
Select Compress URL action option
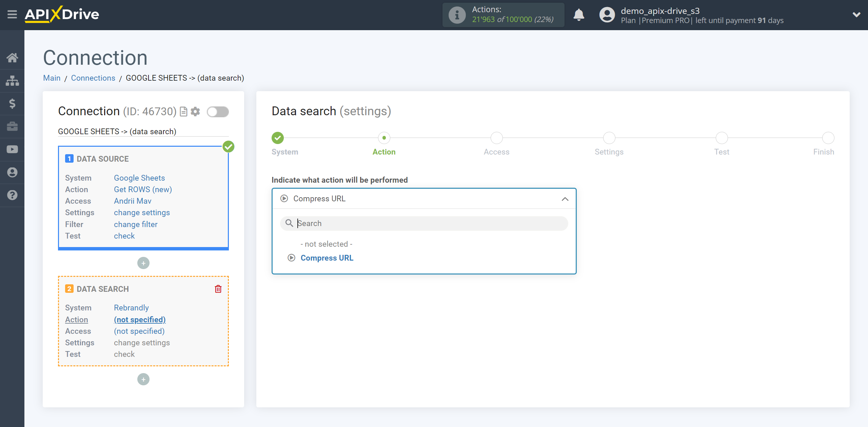pyautogui.click(x=327, y=258)
